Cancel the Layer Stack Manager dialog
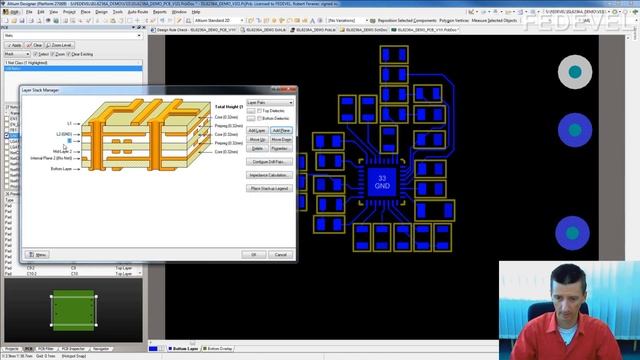Viewport: 640px width, 360px height. [280, 255]
